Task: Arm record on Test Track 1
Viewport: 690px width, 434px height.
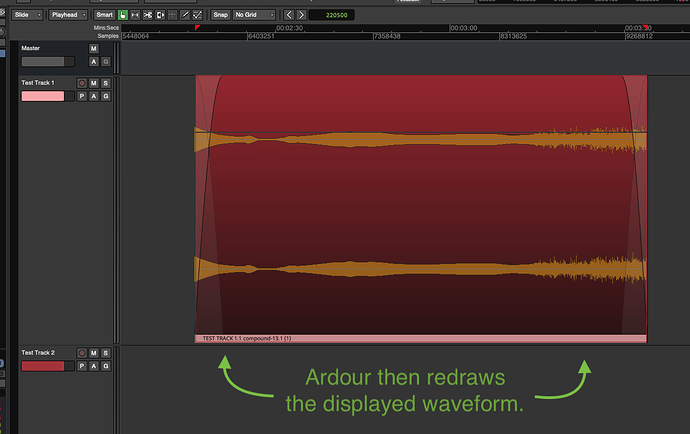Action: [x=82, y=83]
